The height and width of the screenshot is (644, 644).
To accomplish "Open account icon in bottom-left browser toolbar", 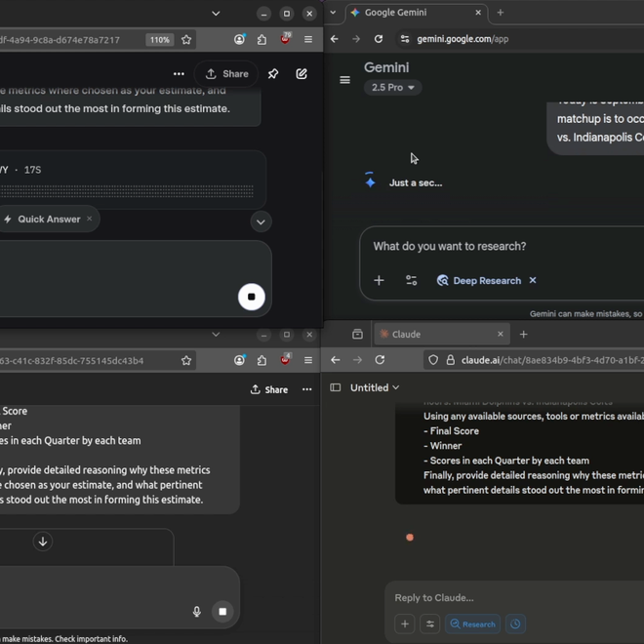I will 239,360.
